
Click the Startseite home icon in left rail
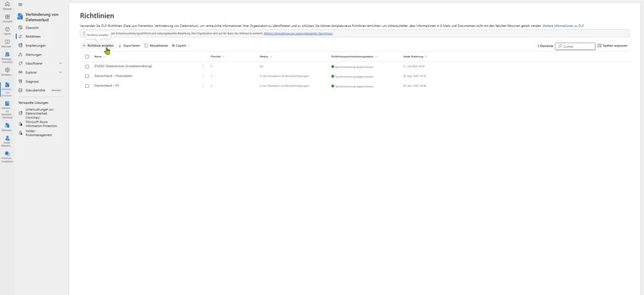(x=7, y=6)
